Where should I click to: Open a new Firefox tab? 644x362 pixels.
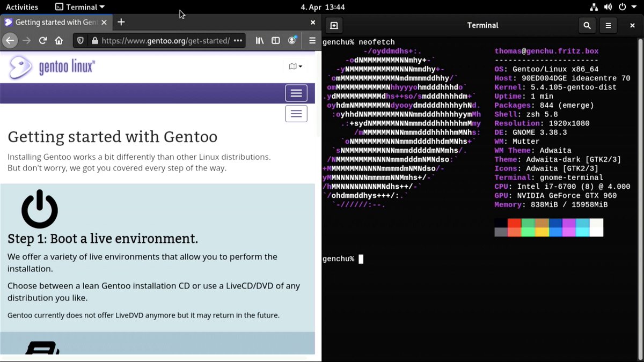(121, 22)
